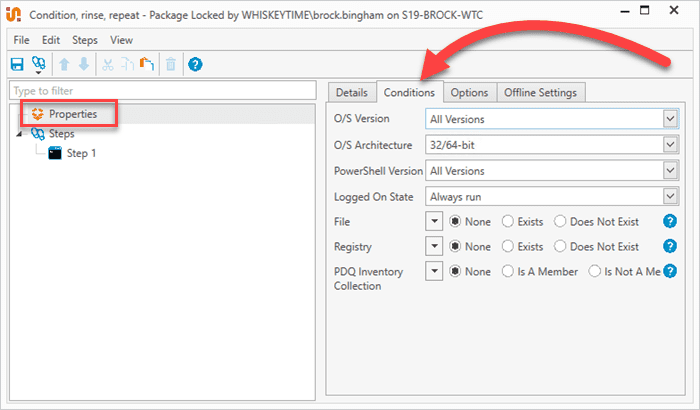Collapse the Steps tree node
The width and height of the screenshot is (700, 410).
[19, 134]
